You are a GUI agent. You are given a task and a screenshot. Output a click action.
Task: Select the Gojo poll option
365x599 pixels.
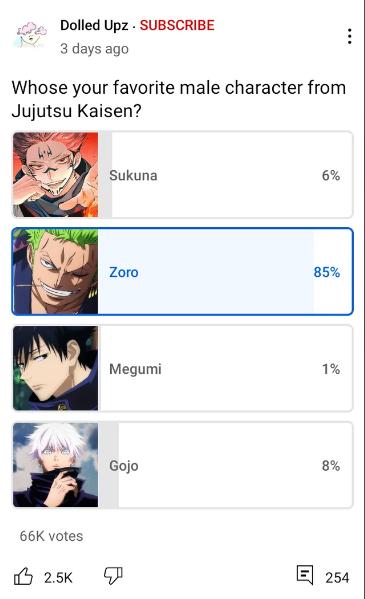[182, 465]
